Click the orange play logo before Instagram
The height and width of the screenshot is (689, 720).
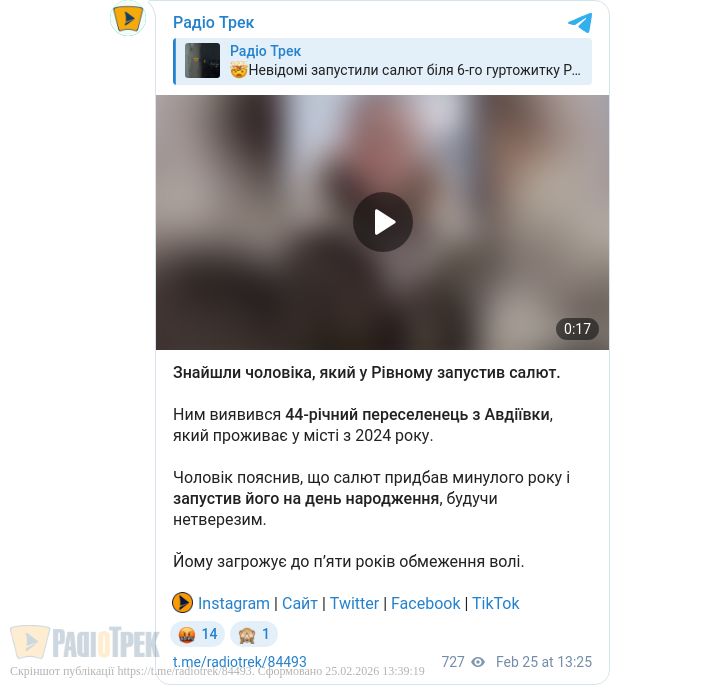[x=182, y=603]
